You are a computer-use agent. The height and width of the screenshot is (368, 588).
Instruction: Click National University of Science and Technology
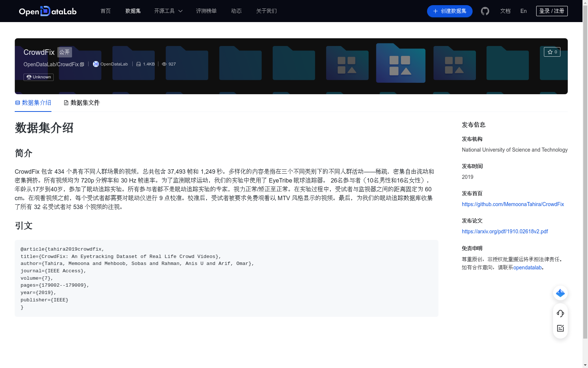514,150
